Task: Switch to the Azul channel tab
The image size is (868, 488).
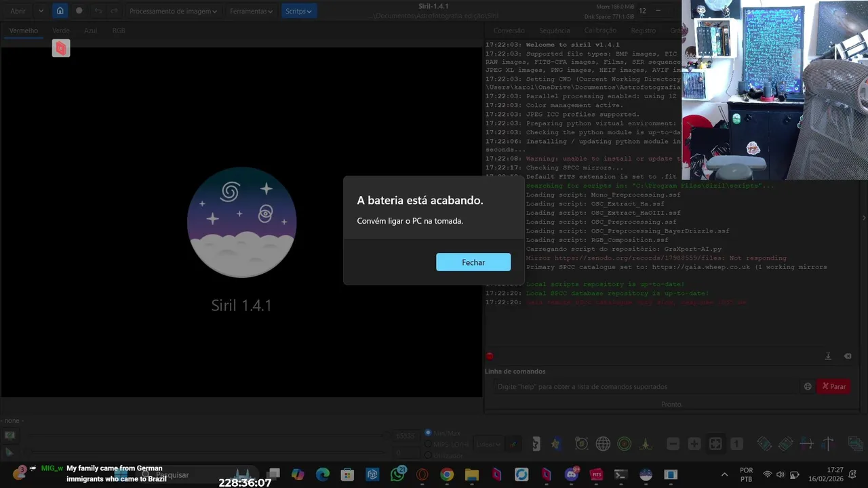Action: (x=90, y=30)
